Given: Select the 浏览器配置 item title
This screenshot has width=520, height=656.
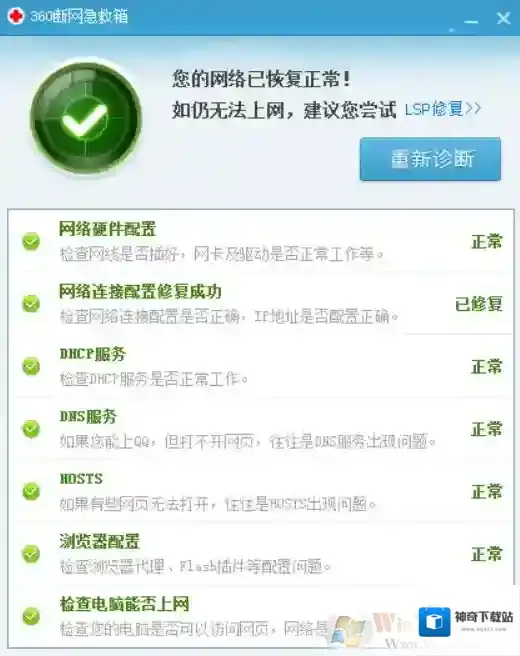Looking at the screenshot, I should (x=99, y=541).
